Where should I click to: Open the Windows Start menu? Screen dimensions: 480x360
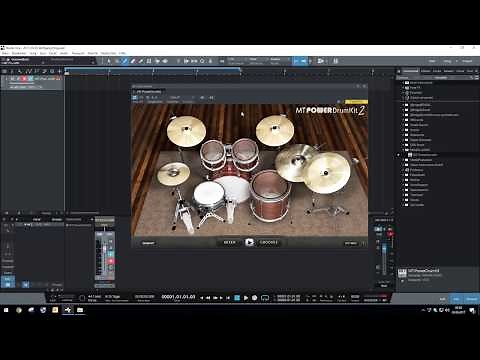pyautogui.click(x=6, y=310)
